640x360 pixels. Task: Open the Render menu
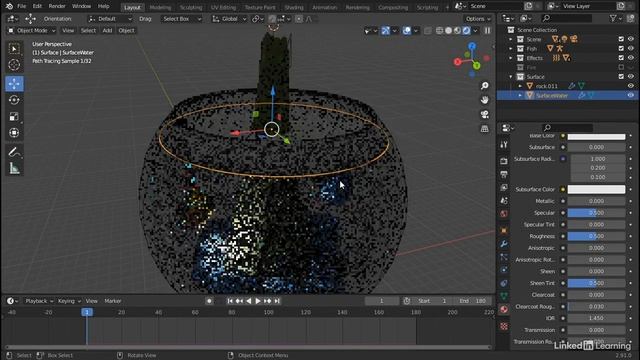coord(57,7)
